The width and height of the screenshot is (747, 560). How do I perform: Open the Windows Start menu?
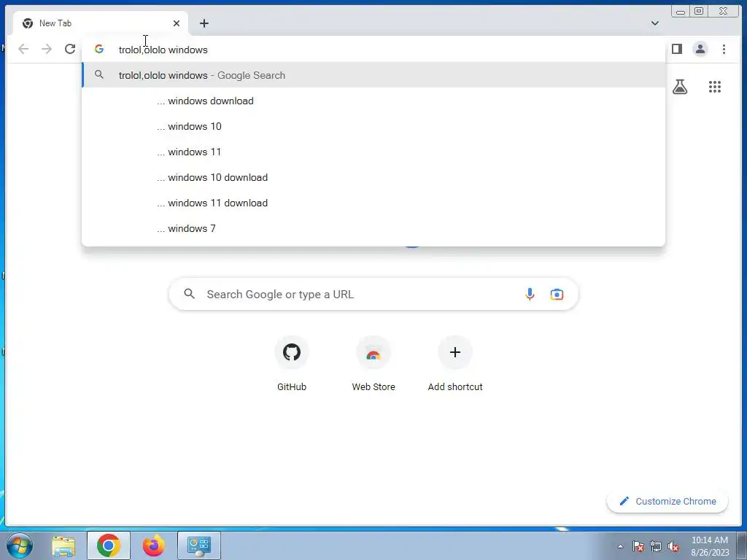click(20, 545)
